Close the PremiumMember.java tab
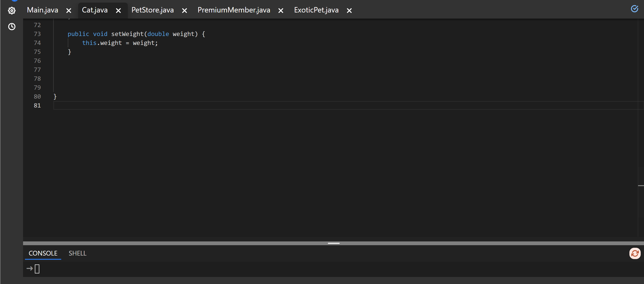 coord(281,11)
